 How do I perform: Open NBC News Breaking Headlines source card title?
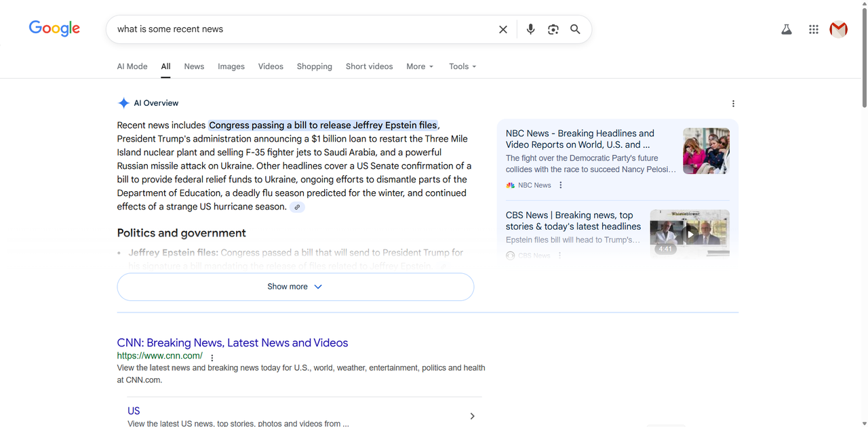(580, 139)
